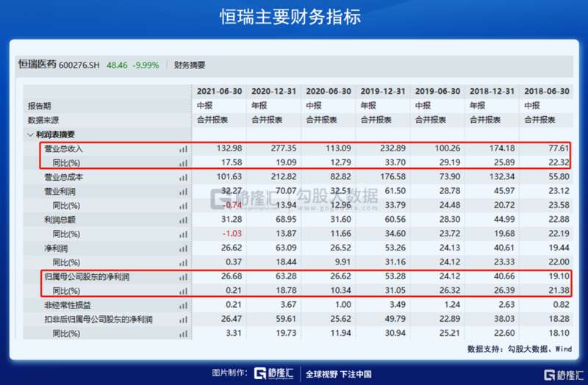588x385 pixels.
Task: Select the 2021-06-30 column header
Action: 219,92
